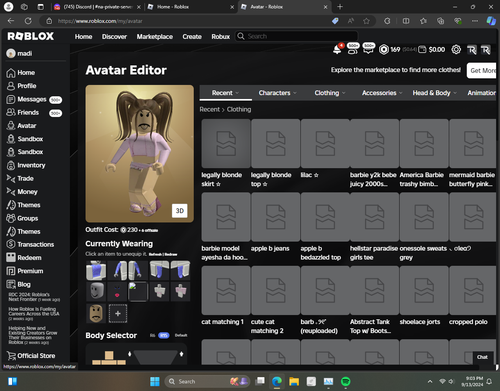
Task: Open the settings gear icon
Action: pyautogui.click(x=456, y=50)
